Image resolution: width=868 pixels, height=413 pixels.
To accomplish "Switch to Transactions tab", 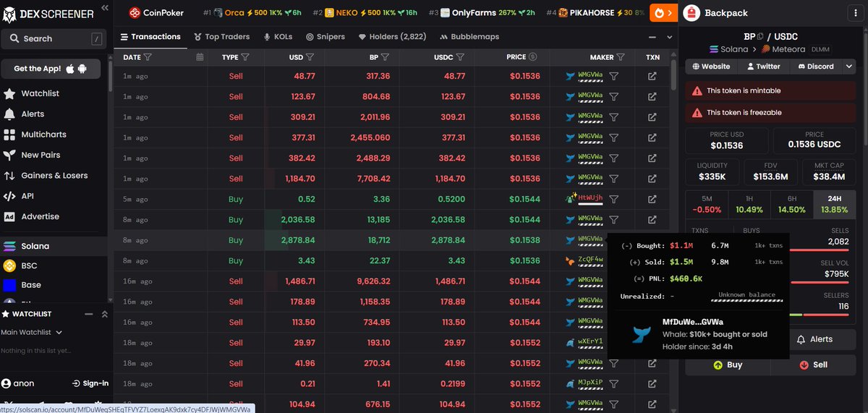I will pos(150,36).
